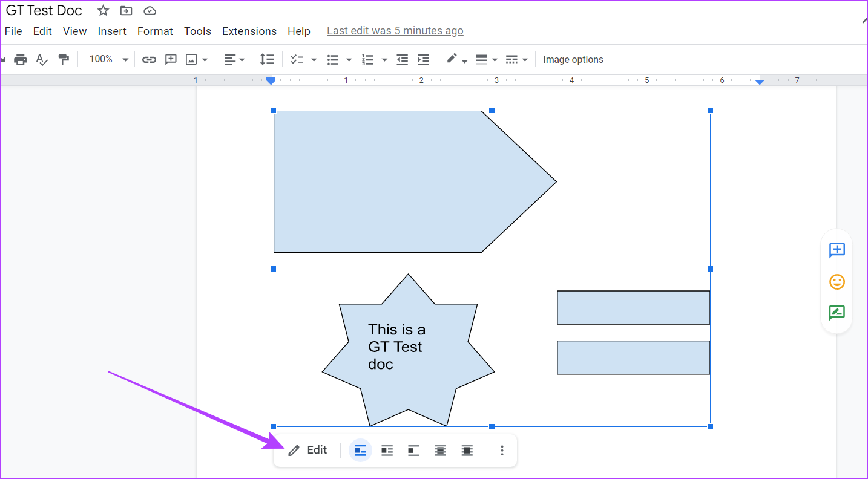Open the Last edit history link

pos(395,31)
